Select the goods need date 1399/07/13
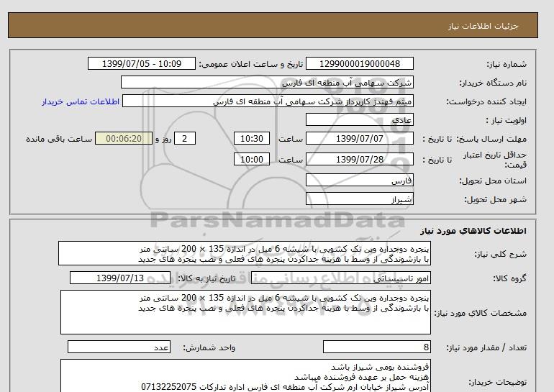The width and height of the screenshot is (554, 392). pos(120,278)
